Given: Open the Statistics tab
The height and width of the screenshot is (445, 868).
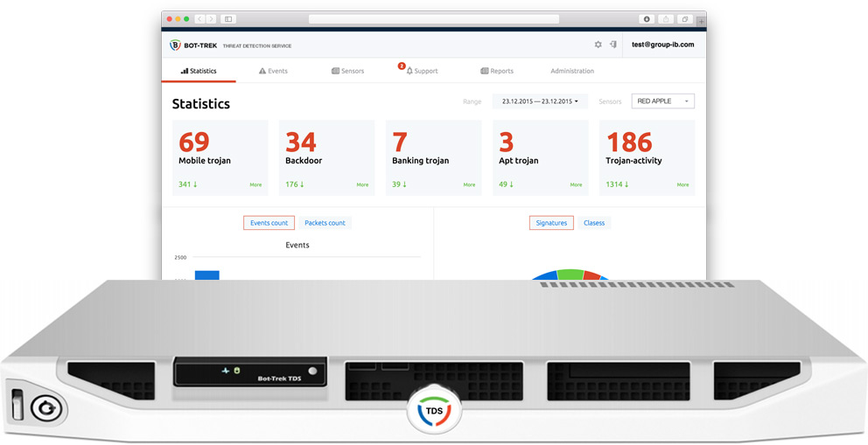Looking at the screenshot, I should click(x=198, y=71).
